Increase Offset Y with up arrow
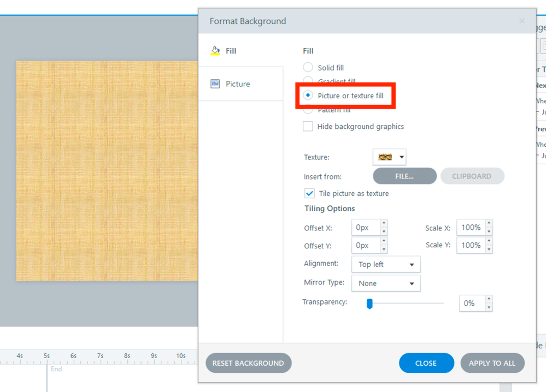Viewport: 546px width, 392px height. [x=384, y=241]
